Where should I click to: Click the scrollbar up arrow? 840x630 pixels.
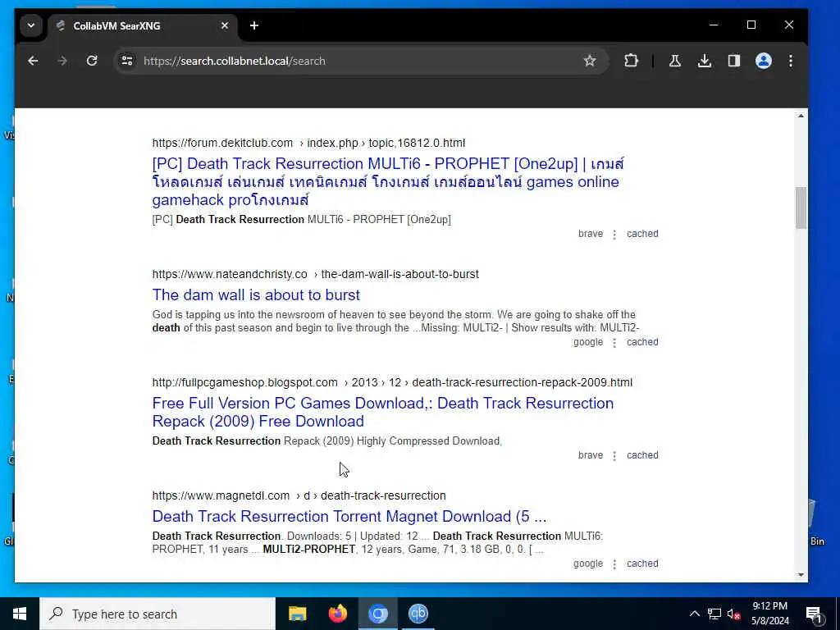[801, 116]
